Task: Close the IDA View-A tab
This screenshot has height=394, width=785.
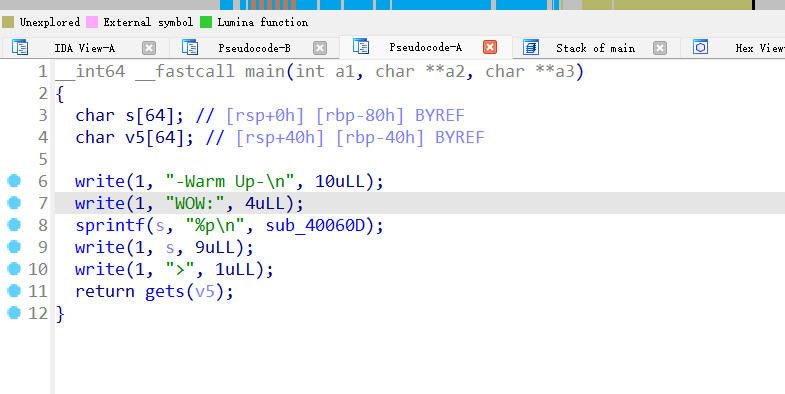Action: 149,48
